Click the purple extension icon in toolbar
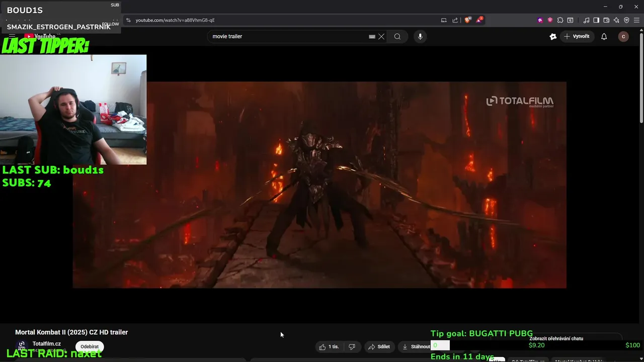The width and height of the screenshot is (644, 362). tap(540, 20)
